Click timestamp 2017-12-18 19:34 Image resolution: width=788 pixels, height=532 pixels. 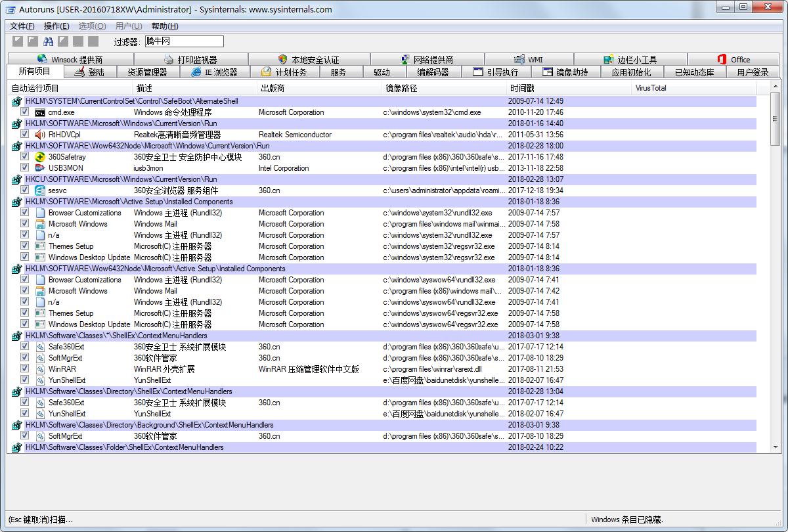tap(536, 190)
